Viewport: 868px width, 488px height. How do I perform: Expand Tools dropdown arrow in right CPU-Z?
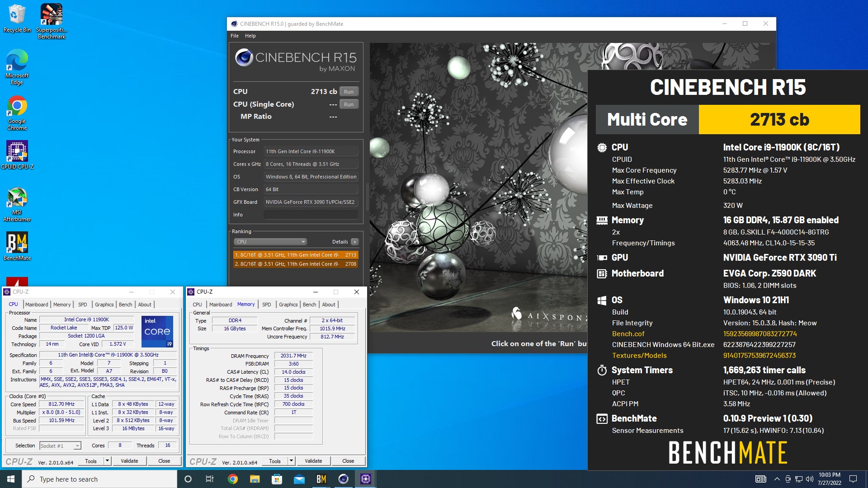[291, 461]
